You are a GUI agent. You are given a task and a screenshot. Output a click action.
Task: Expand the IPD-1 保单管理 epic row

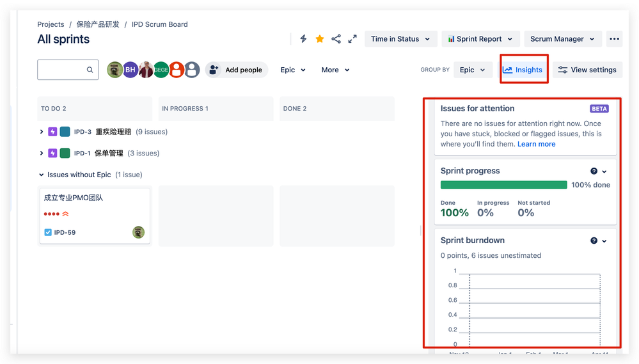tap(41, 154)
